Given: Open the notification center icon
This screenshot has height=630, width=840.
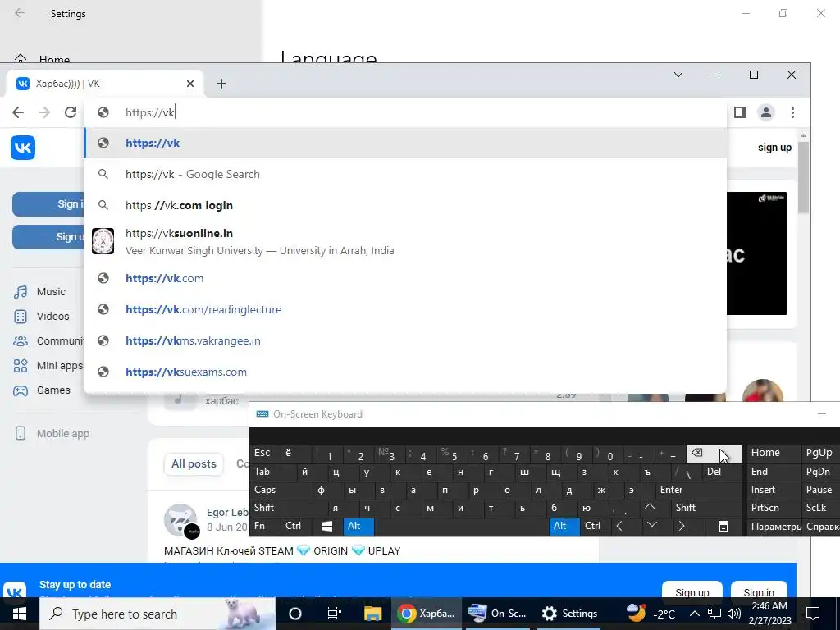Looking at the screenshot, I should tap(813, 614).
